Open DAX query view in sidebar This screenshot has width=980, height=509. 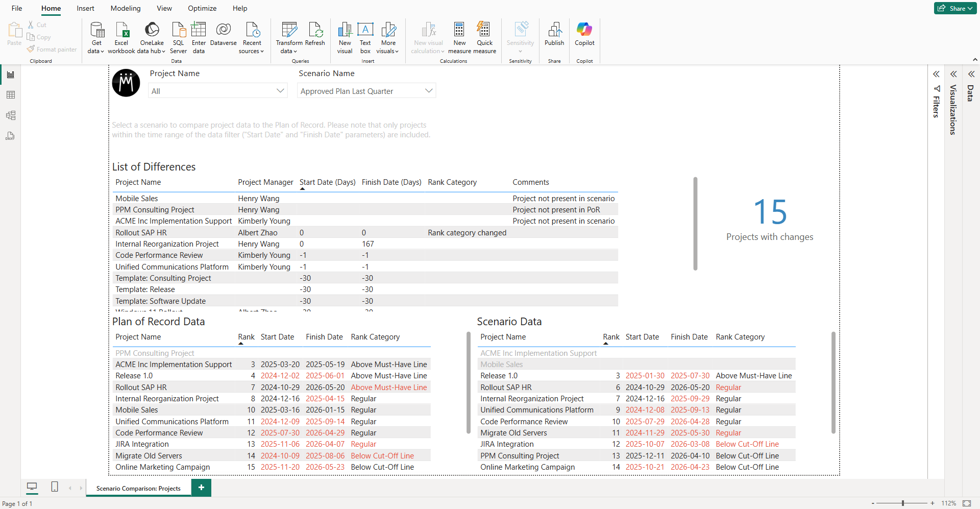(x=10, y=136)
